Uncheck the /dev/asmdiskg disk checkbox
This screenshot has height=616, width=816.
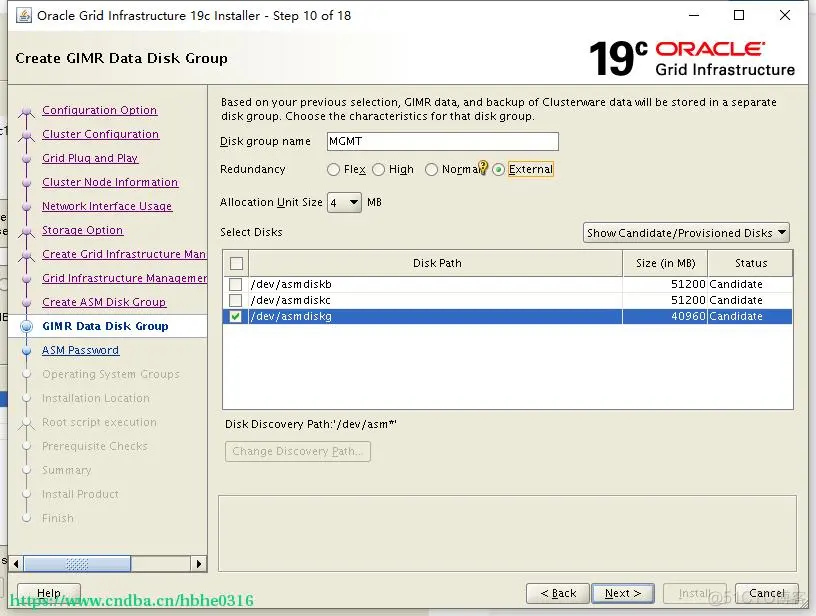(x=236, y=316)
